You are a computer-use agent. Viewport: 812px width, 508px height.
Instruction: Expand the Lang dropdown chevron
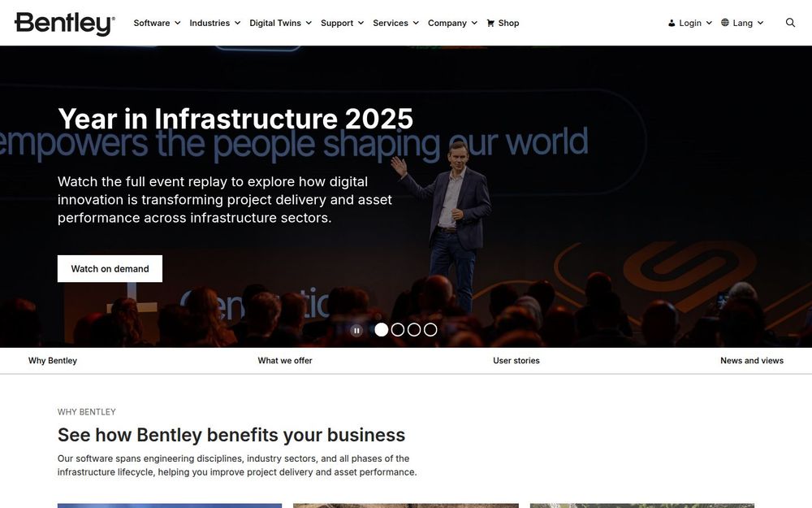coord(760,23)
